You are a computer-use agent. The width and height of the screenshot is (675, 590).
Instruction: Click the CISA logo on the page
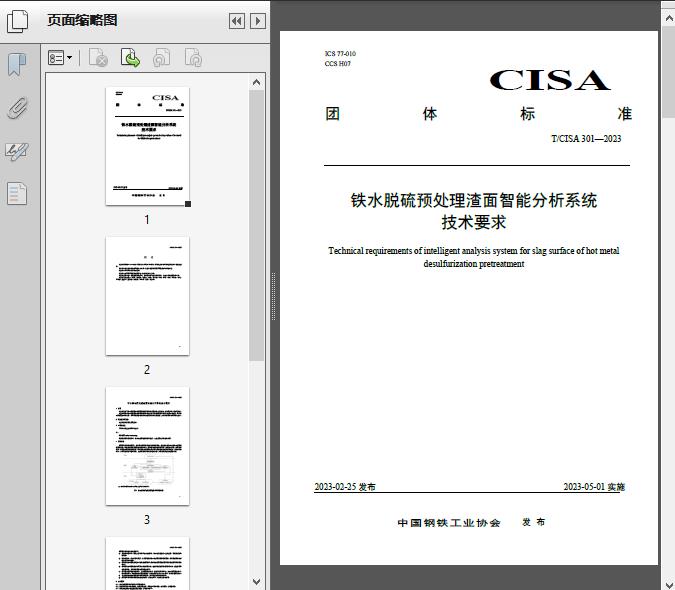coord(550,80)
